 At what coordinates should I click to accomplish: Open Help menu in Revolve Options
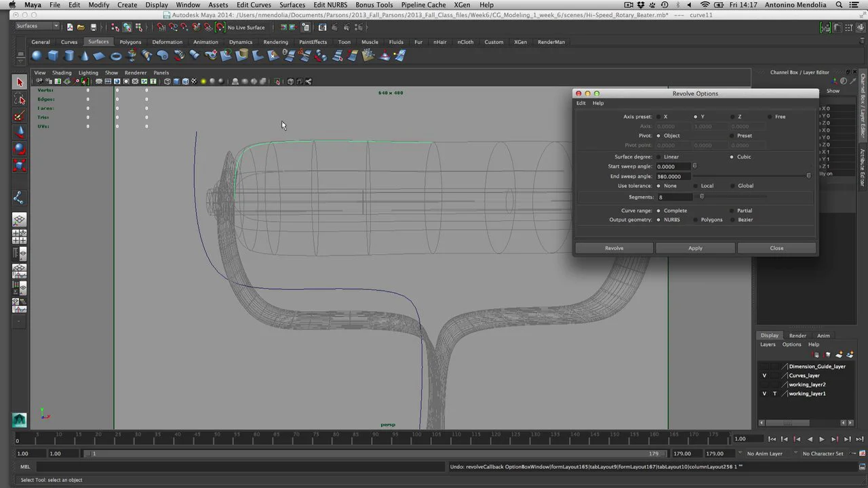(597, 103)
